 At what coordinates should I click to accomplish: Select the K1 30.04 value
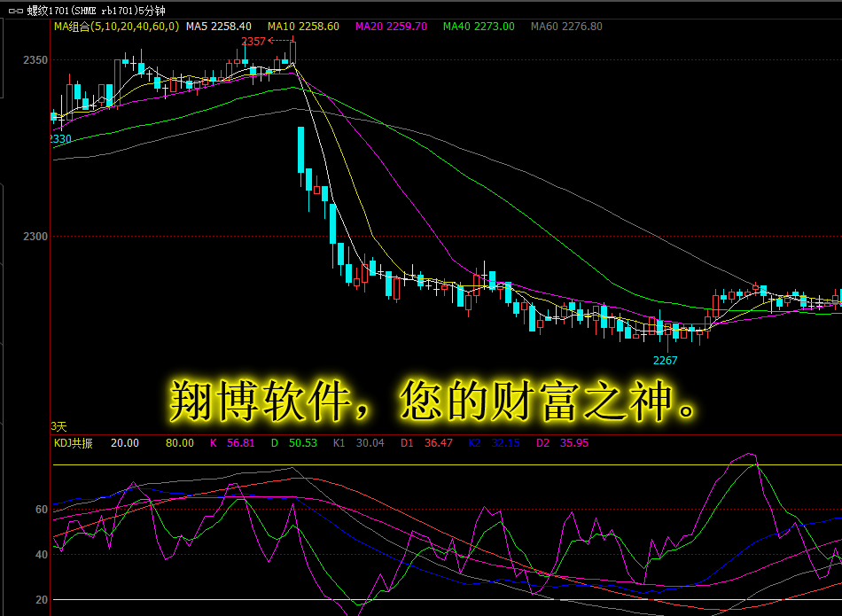pos(359,443)
